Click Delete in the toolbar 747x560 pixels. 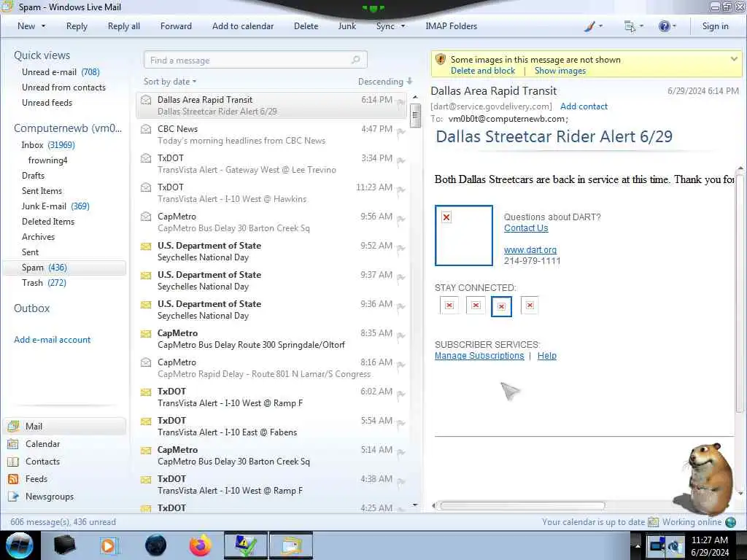306,27
